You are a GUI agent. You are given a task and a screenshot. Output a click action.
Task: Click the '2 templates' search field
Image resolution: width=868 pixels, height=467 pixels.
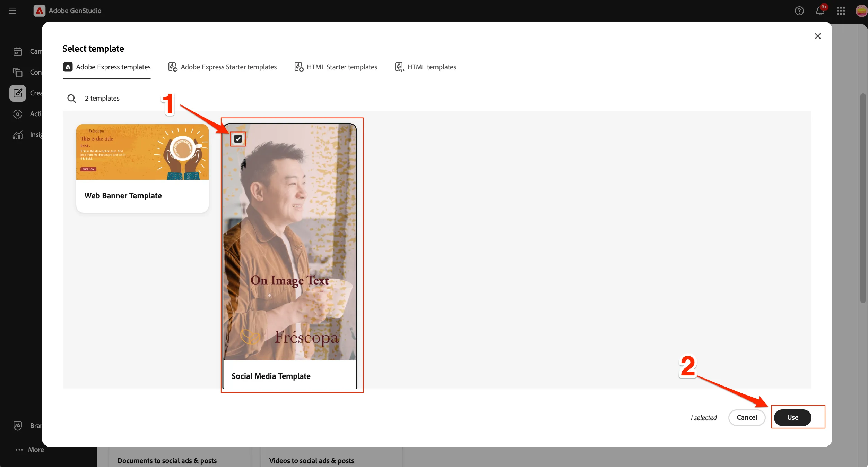(x=102, y=98)
